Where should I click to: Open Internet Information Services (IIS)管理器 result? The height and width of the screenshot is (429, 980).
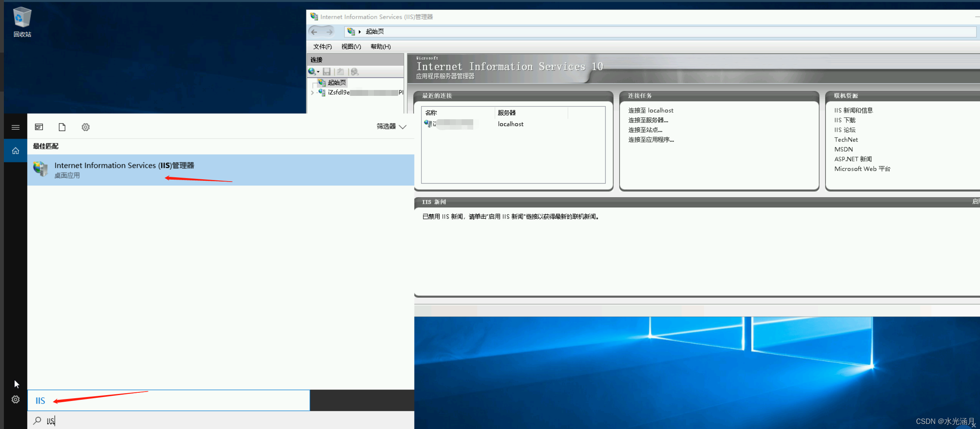(x=220, y=170)
